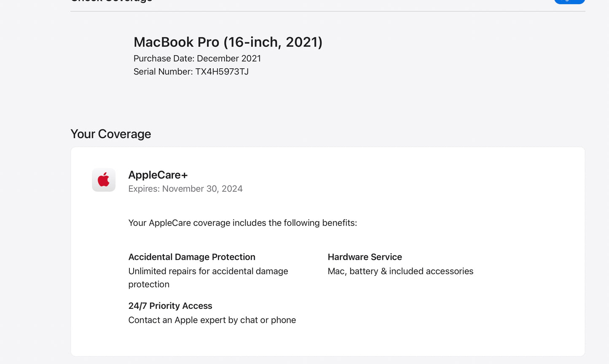This screenshot has width=609, height=364.
Task: Select the unlimited repairs description
Action: tap(208, 277)
